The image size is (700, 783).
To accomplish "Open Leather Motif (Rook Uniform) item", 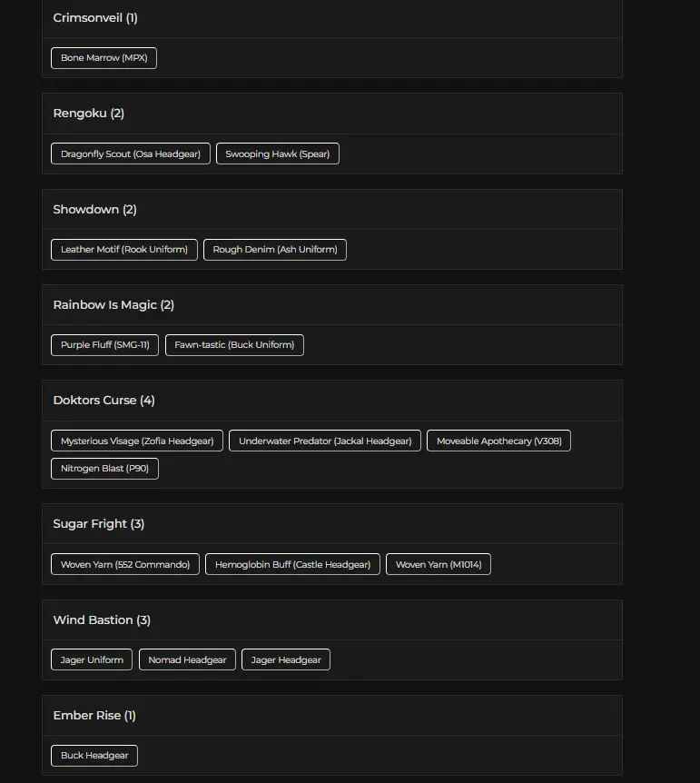I will pos(124,250).
